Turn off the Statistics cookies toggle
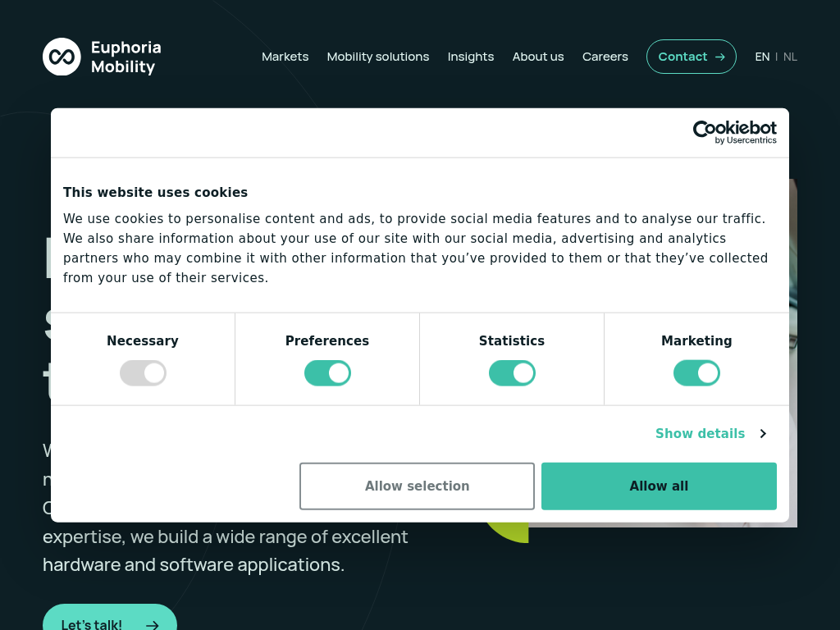 coord(512,373)
